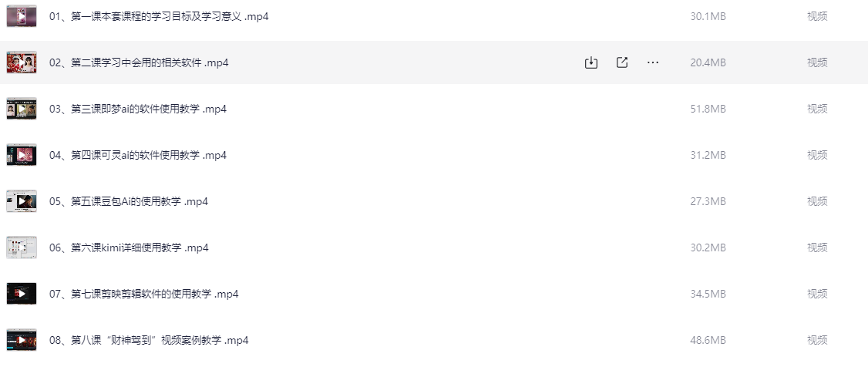
Task: Play the 05 豆包Ai video thumbnail
Action: point(22,201)
